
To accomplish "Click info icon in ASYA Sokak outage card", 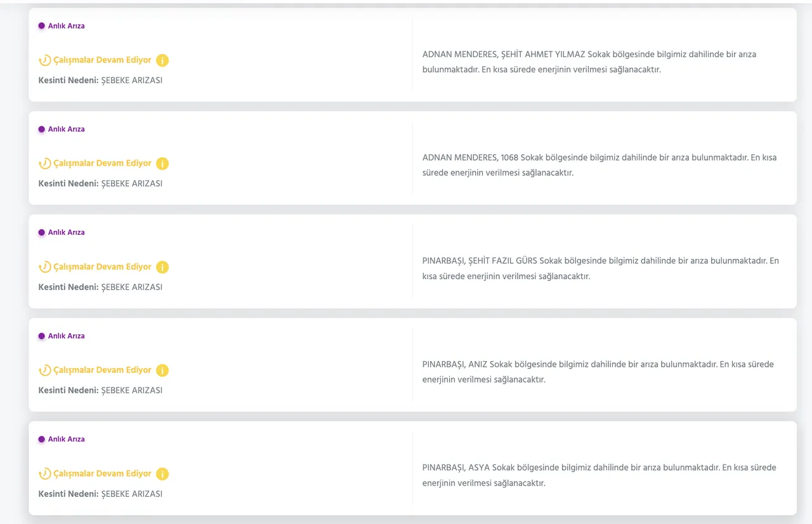I will 162,474.
